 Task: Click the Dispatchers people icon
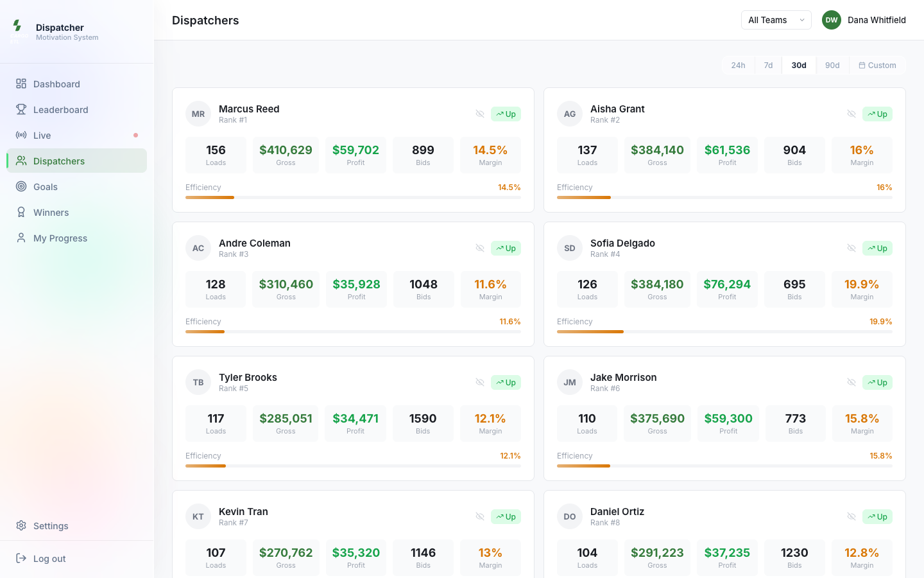point(21,161)
